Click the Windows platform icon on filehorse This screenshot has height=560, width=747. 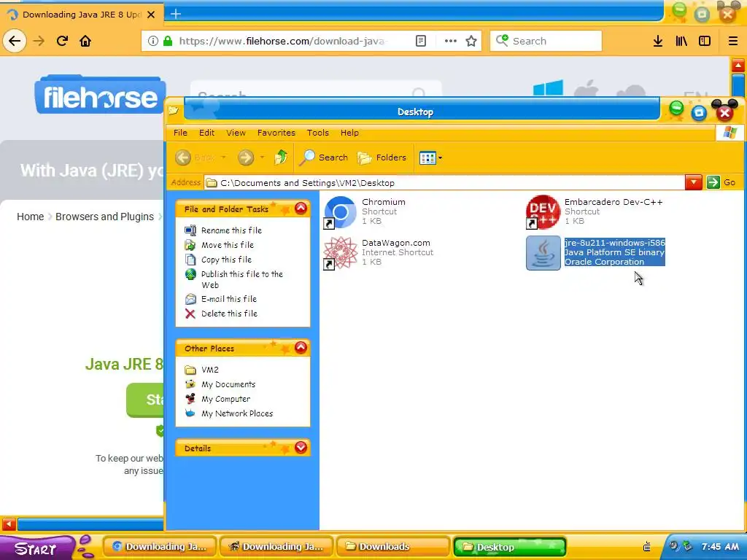pyautogui.click(x=548, y=89)
